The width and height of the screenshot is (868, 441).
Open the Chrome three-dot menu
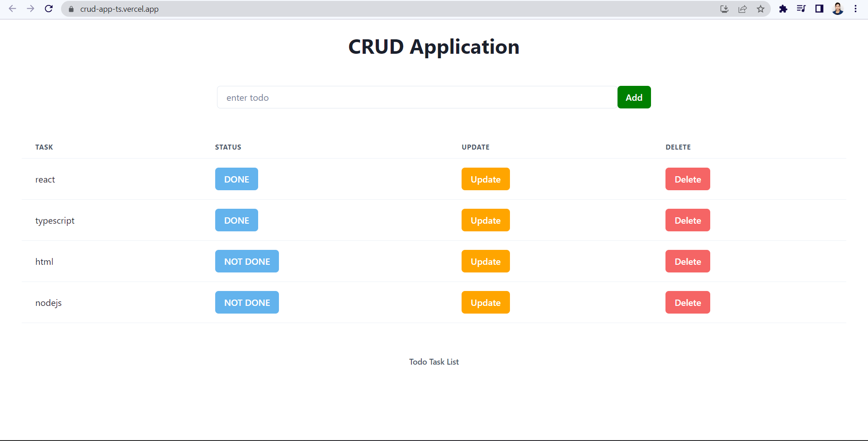(x=855, y=9)
